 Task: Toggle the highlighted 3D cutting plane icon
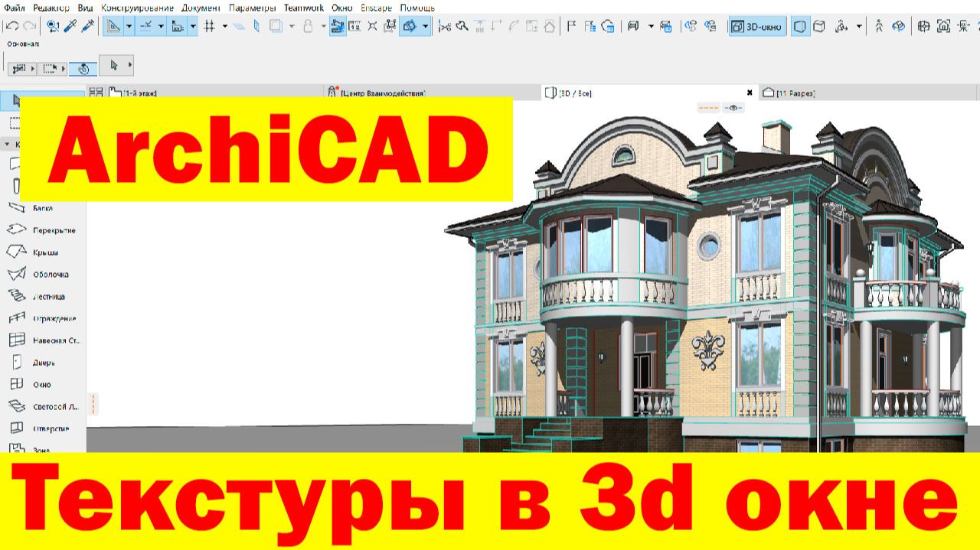[x=409, y=26]
